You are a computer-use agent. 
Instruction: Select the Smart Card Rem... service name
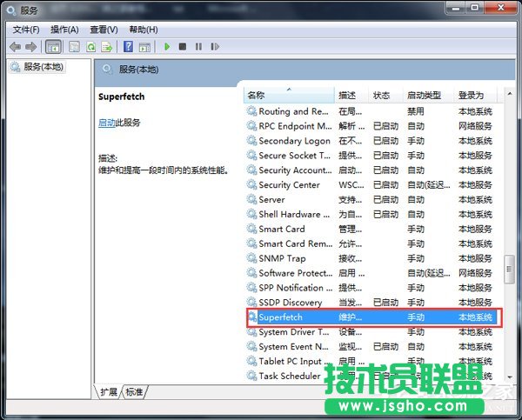296,243
